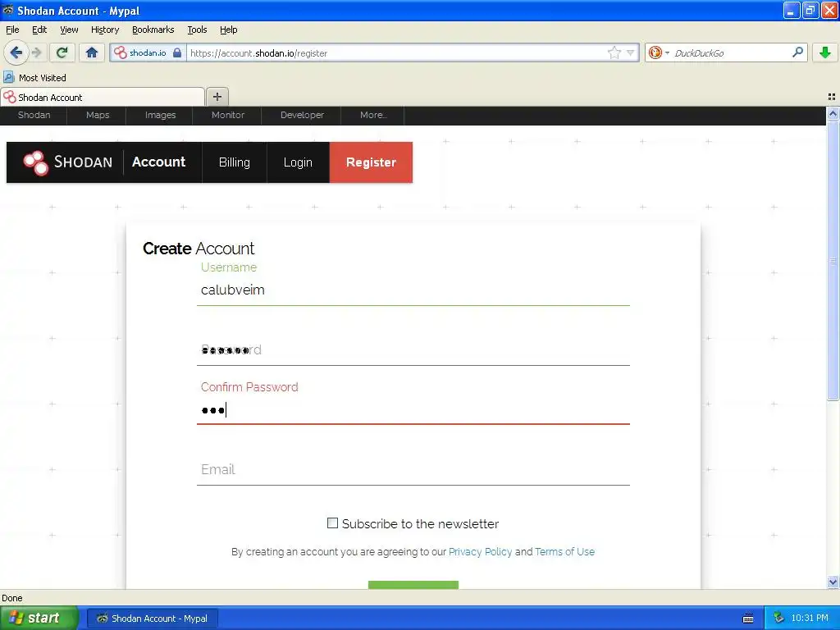Open the Tools menu
The height and width of the screenshot is (630, 840).
pyautogui.click(x=197, y=30)
